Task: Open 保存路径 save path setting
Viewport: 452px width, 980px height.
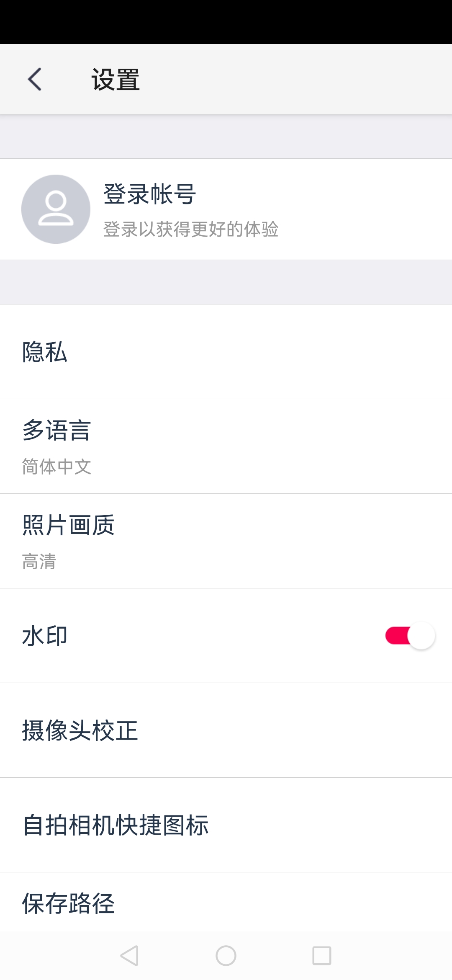Action: 226,903
